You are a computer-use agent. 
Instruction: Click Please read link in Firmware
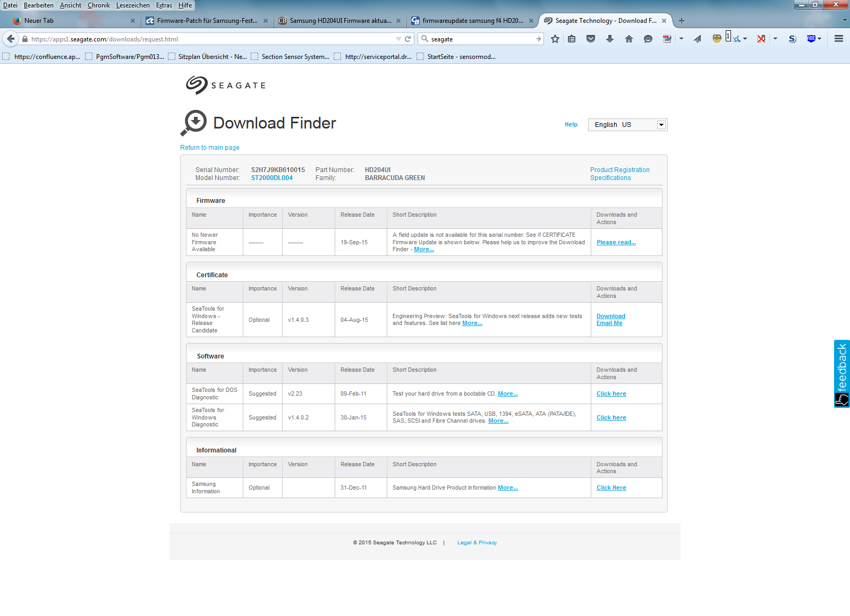616,242
